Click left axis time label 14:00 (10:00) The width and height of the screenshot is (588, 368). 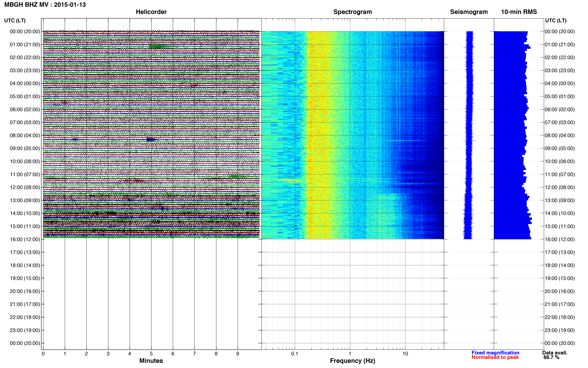point(25,213)
